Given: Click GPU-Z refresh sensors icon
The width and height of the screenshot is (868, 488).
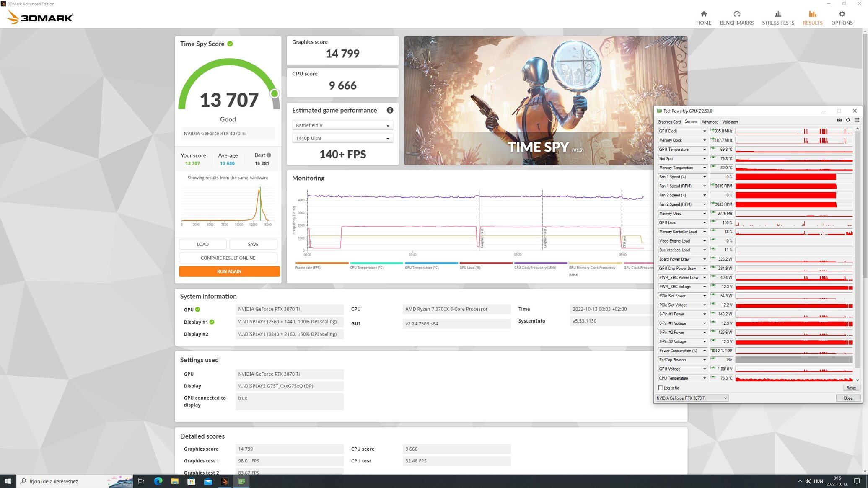Looking at the screenshot, I should pos(848,120).
